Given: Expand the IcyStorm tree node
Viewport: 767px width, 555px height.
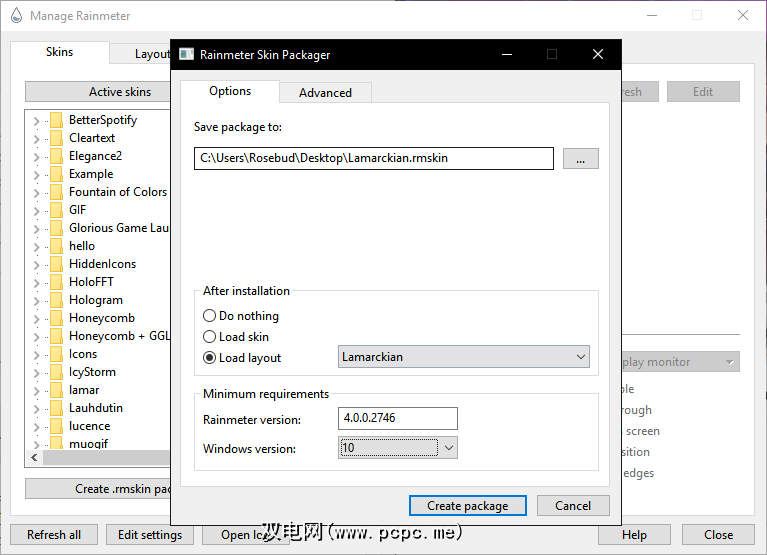Looking at the screenshot, I should [36, 373].
